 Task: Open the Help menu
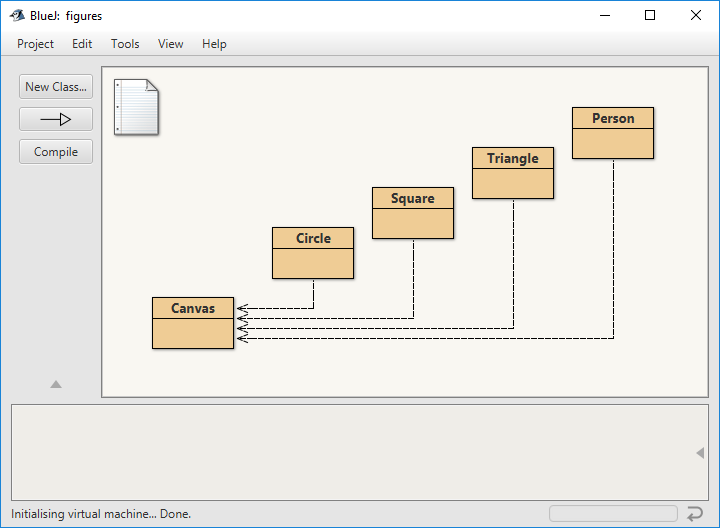click(x=214, y=44)
